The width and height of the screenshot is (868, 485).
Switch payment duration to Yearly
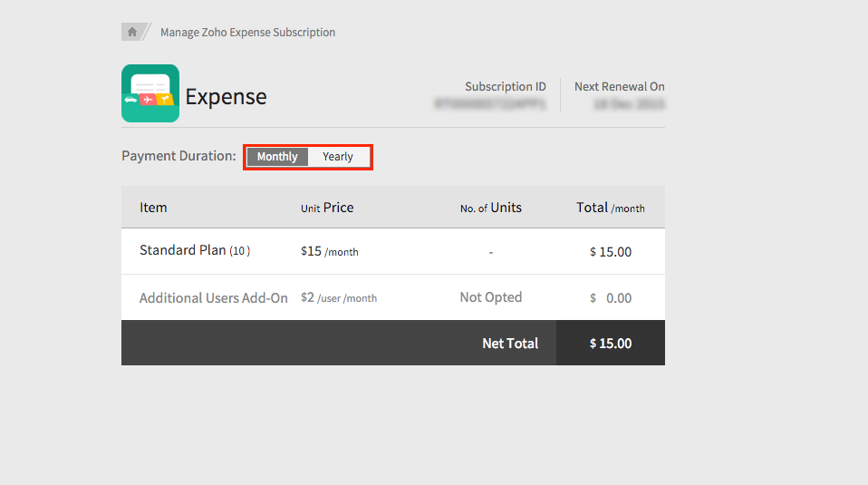coord(338,157)
